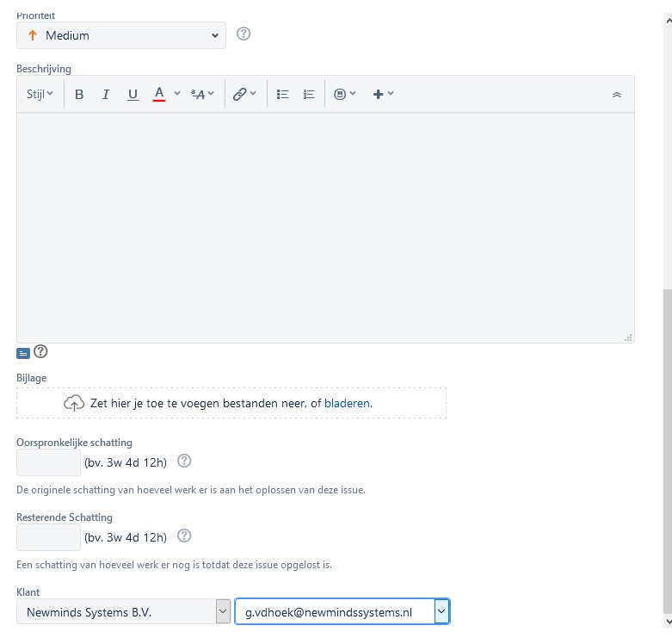Screen dimensions: 672x638
Task: Click the Klant field label
Action: tap(28, 592)
